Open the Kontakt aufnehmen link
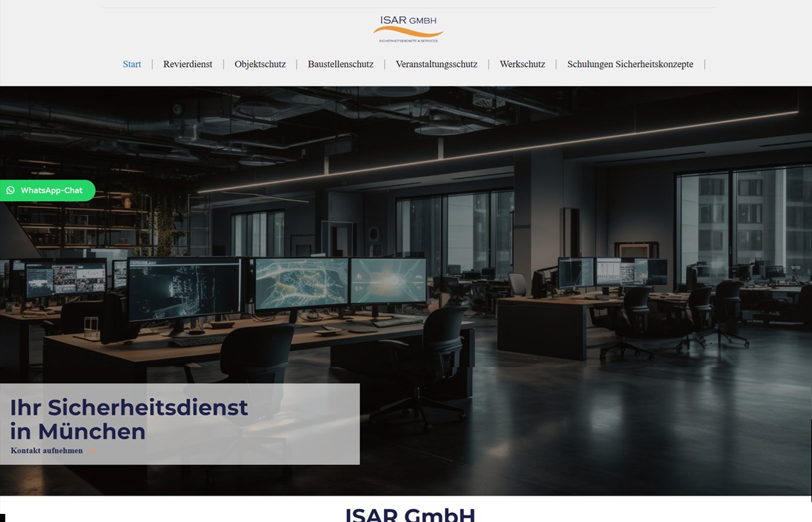Image resolution: width=812 pixels, height=522 pixels. coord(46,450)
